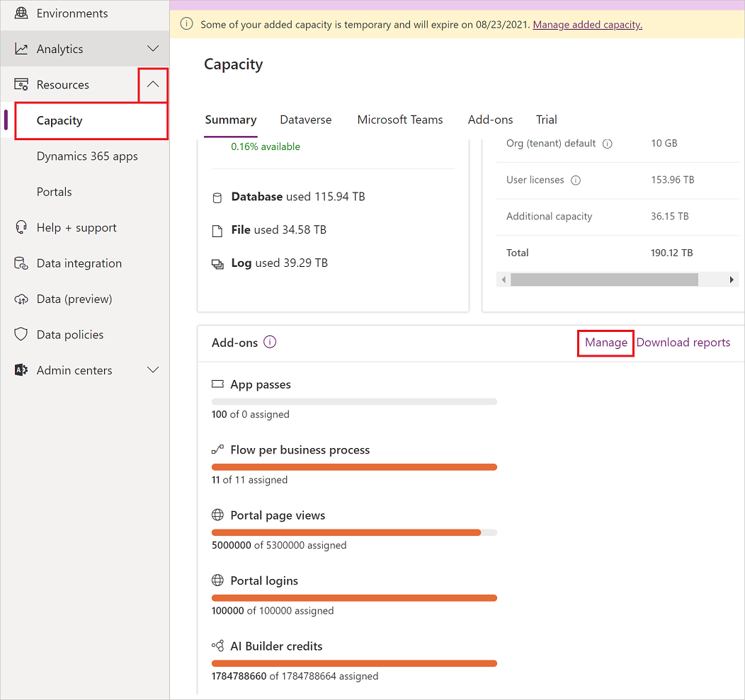Collapse the Resources navigation section
745x700 pixels.
click(152, 84)
